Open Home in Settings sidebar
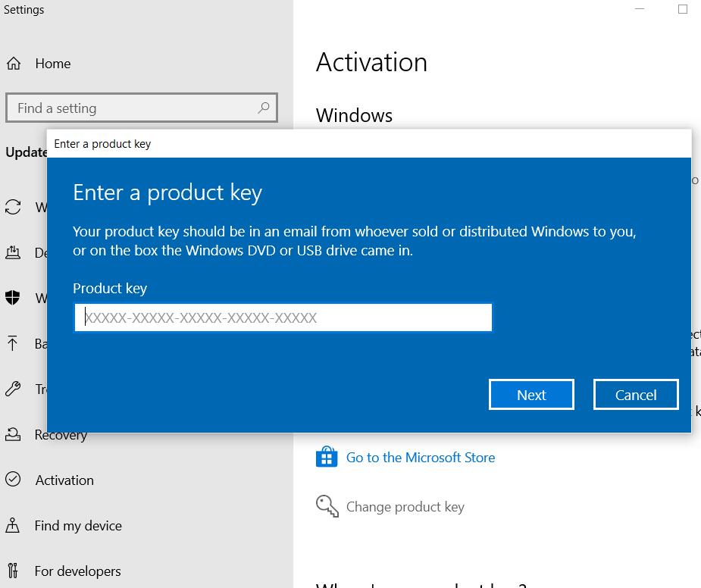 coord(53,64)
